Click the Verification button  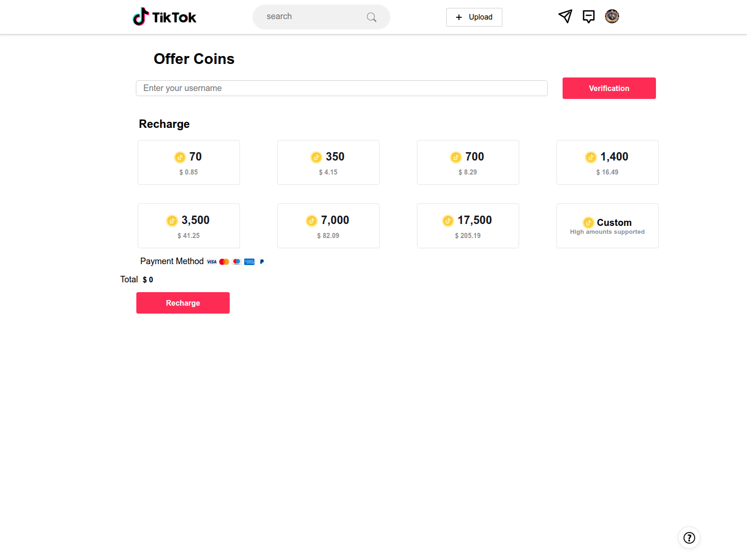pyautogui.click(x=609, y=88)
